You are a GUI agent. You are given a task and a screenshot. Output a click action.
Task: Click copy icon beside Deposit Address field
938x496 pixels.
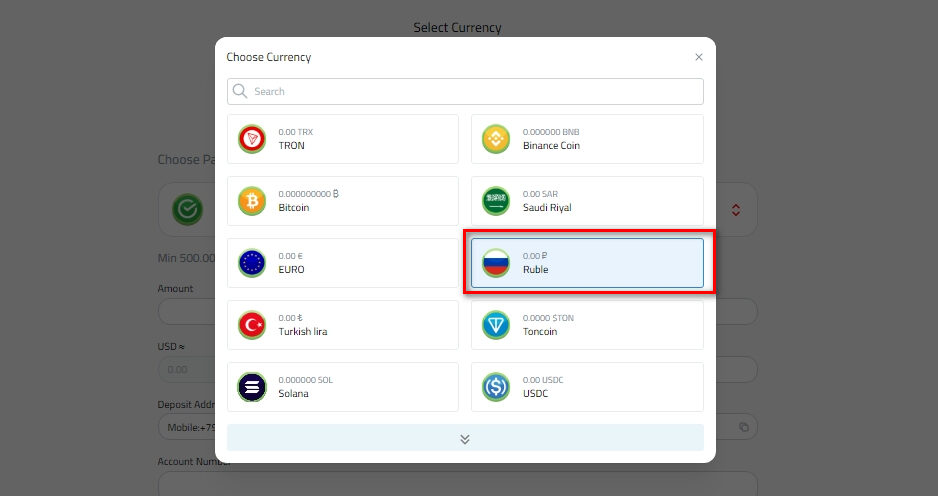[744, 427]
